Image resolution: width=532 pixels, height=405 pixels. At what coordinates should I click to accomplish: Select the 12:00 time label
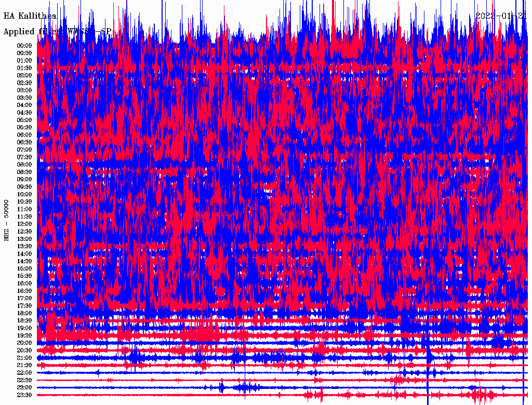24,224
